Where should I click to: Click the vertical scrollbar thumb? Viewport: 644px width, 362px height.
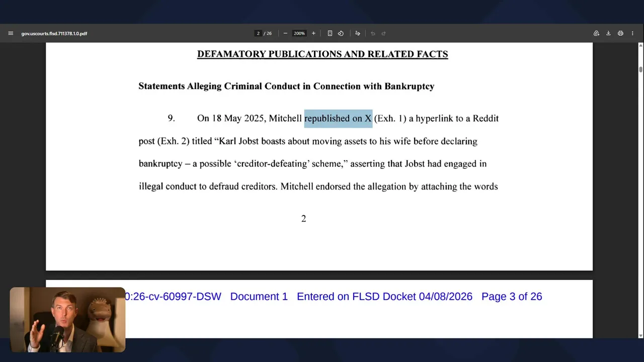(640, 69)
